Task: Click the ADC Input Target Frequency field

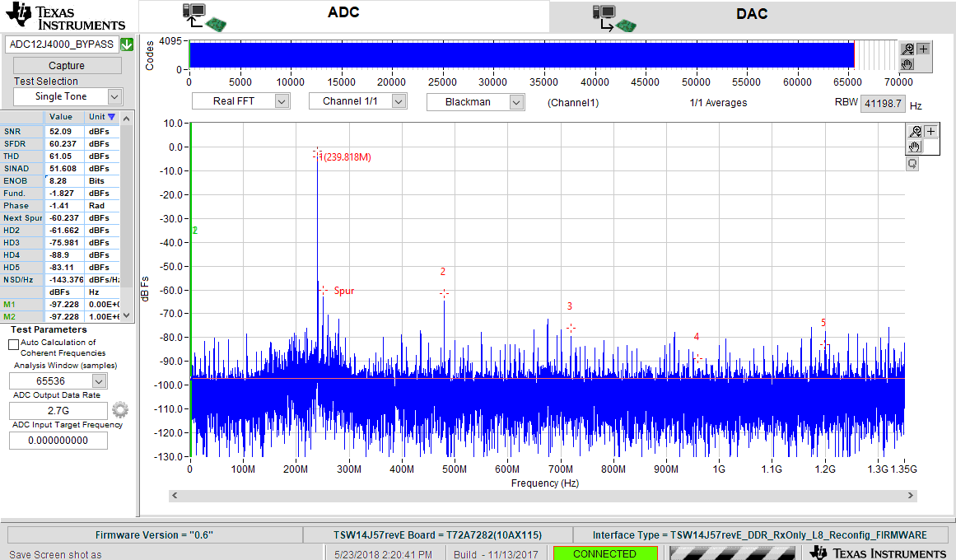Action: (58, 441)
